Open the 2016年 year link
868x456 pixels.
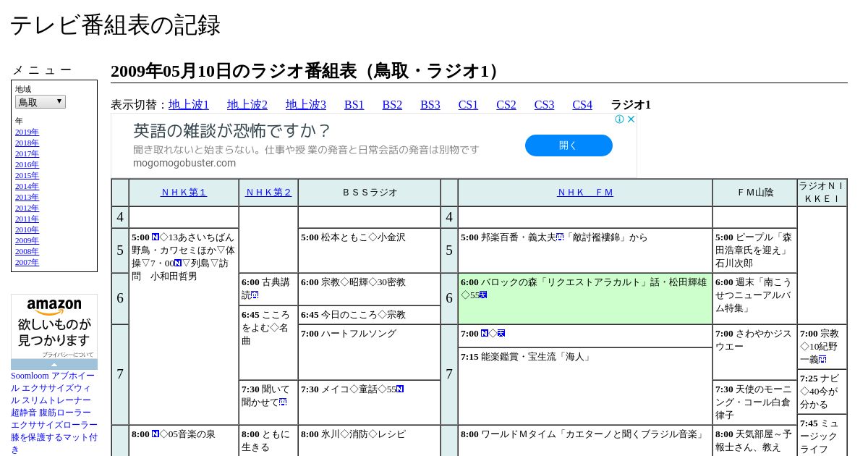[x=27, y=164]
